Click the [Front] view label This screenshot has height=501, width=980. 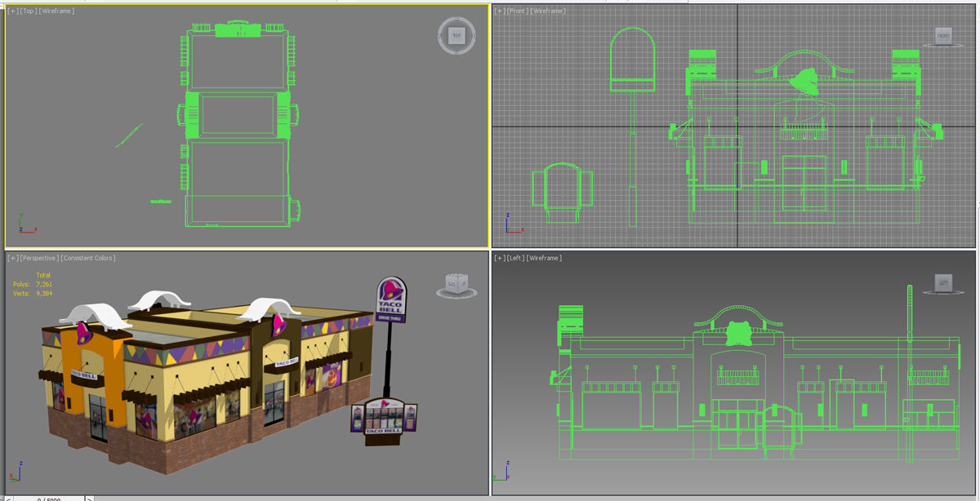[x=517, y=11]
